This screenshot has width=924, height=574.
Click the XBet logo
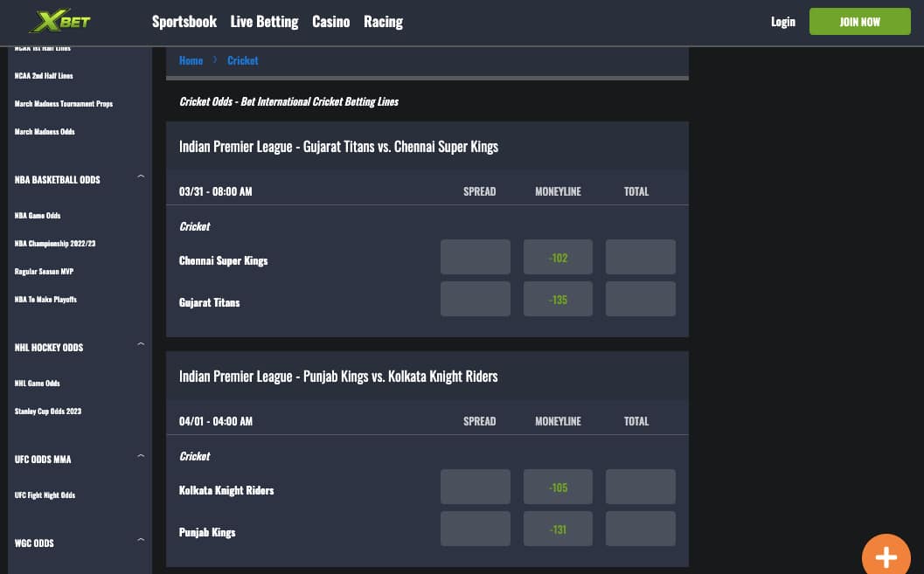pyautogui.click(x=59, y=22)
